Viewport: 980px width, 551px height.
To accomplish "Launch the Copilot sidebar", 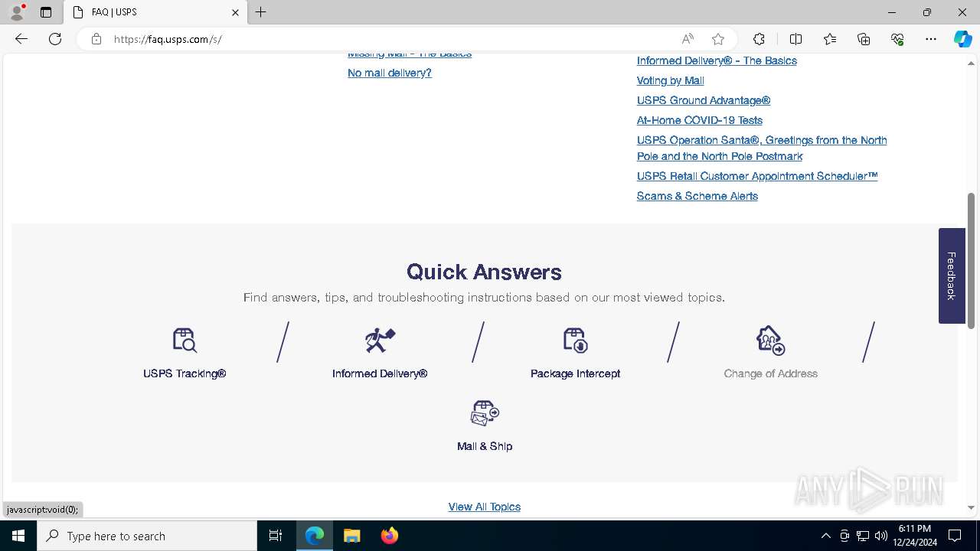I will (x=962, y=39).
